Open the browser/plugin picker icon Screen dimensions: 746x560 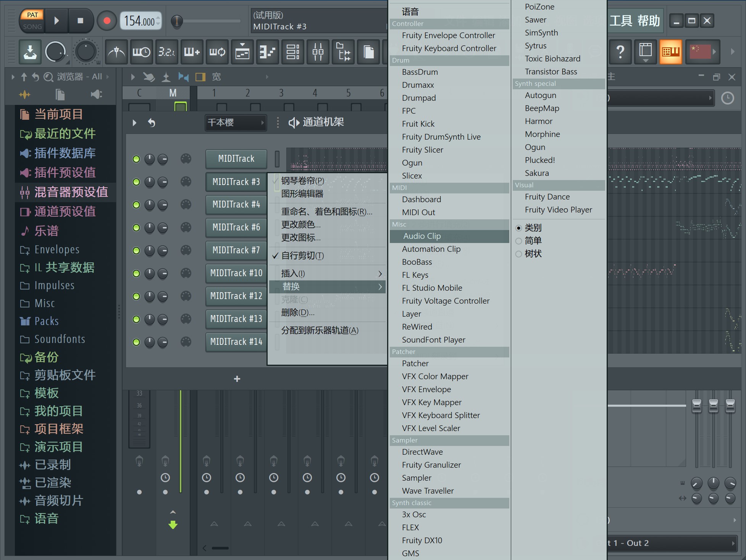tap(343, 51)
